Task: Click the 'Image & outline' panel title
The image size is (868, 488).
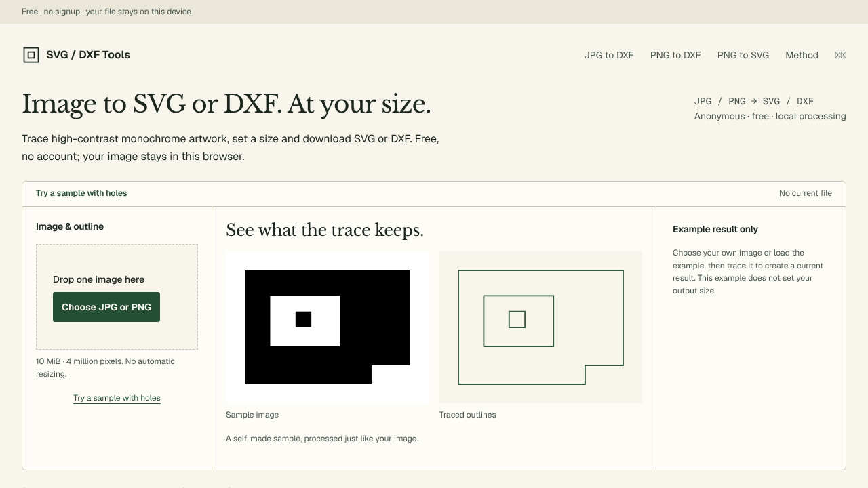Action: 70,226
